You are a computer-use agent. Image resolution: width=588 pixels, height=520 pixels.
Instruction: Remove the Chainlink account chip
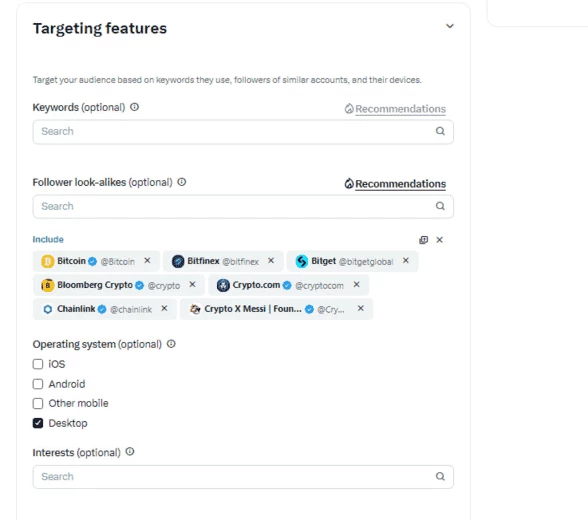coord(164,308)
